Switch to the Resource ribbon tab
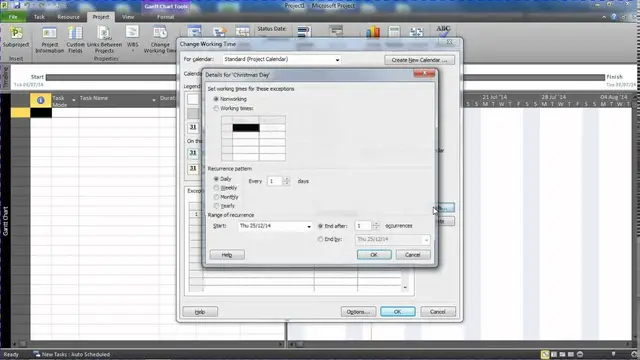Viewport: 640px width, 360px height. [68, 17]
